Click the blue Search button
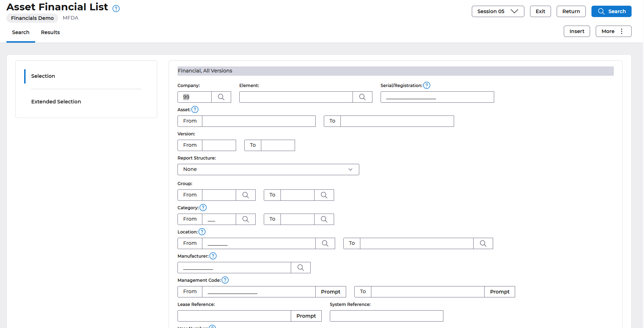The width and height of the screenshot is (644, 328). coord(611,11)
